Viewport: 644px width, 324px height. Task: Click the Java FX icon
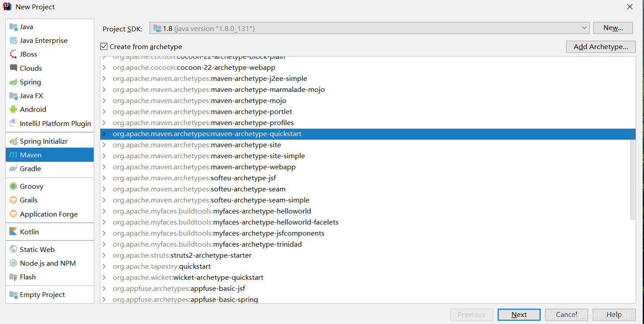pyautogui.click(x=13, y=95)
